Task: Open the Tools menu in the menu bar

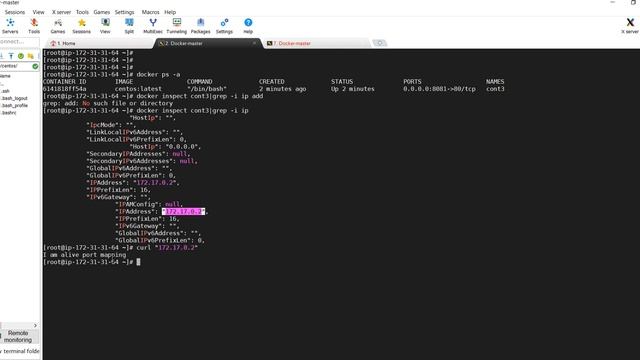Action: pos(82,12)
